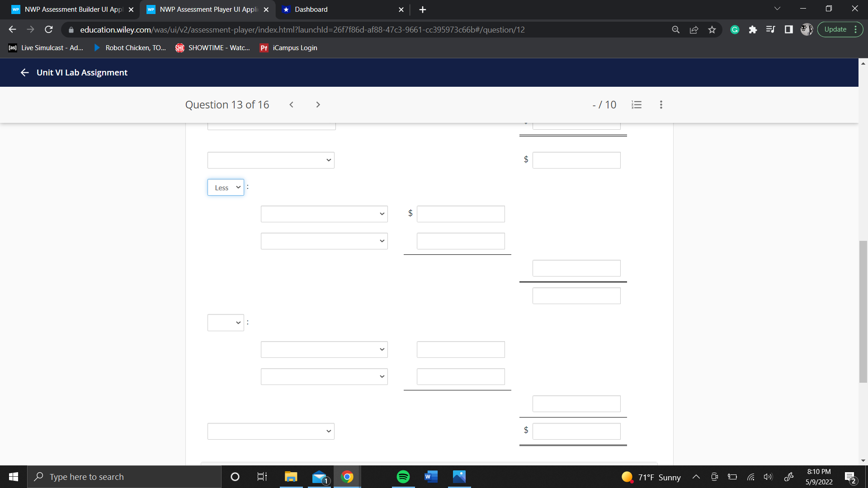Open the Chrome extensions puzzle icon

coord(752,29)
